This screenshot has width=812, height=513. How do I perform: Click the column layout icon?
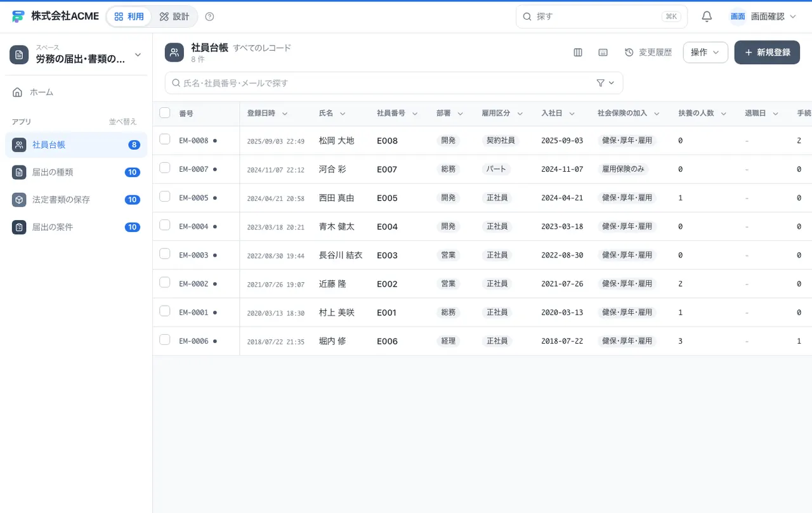[578, 53]
